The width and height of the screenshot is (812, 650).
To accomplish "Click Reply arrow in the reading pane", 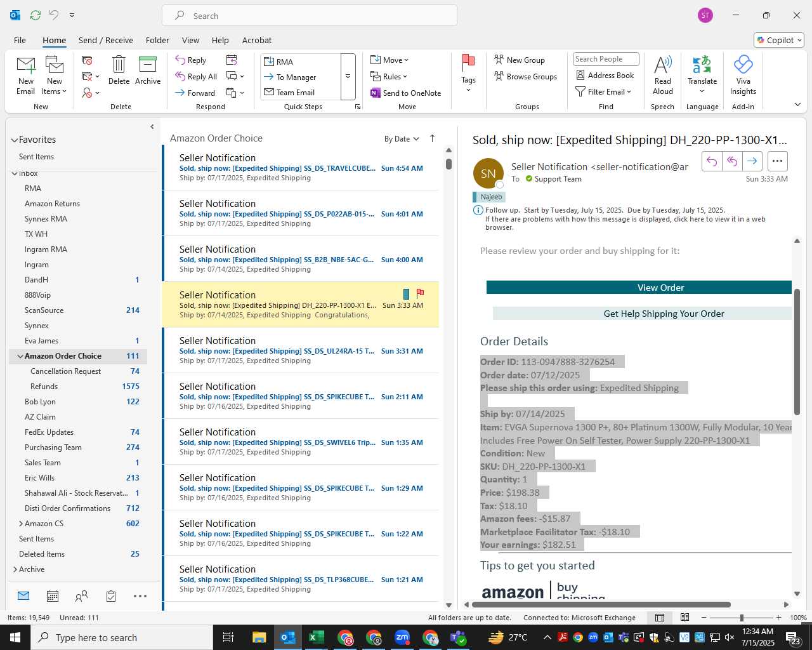I will pos(712,161).
